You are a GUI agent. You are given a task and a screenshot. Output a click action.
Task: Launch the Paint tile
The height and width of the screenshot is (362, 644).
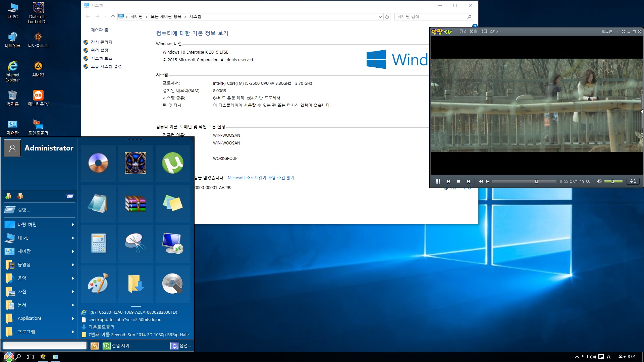pyautogui.click(x=98, y=284)
